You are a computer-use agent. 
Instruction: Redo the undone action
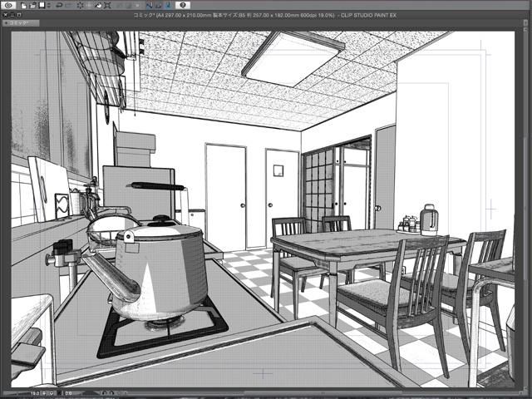click(68, 6)
